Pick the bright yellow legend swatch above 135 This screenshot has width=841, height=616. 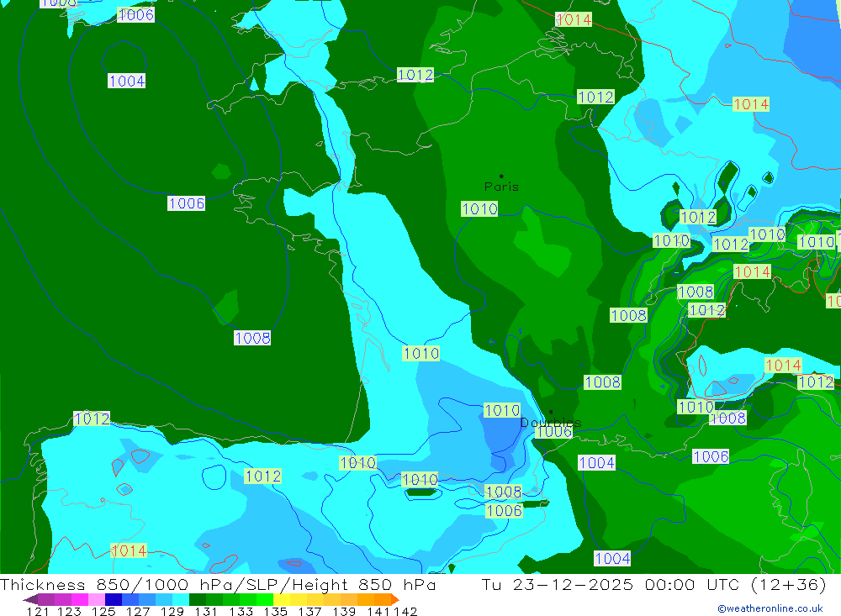[x=282, y=599]
